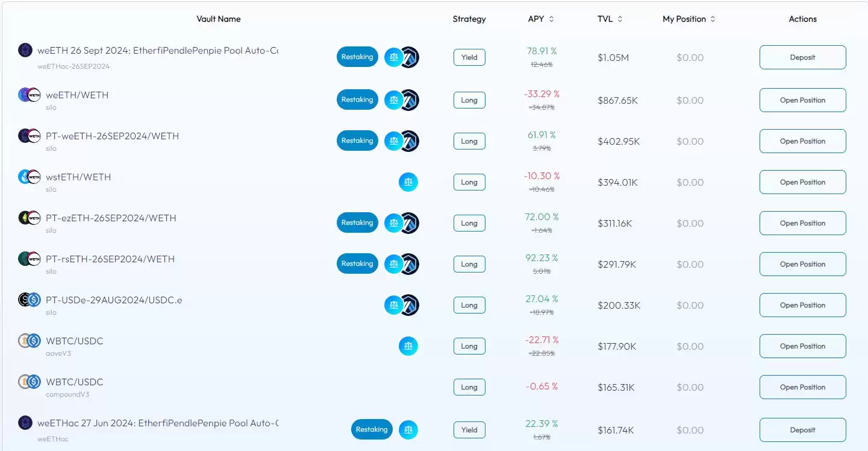868x451 pixels.
Task: Click the Arbitrum icon in weETH/WETH row
Action: coord(410,100)
